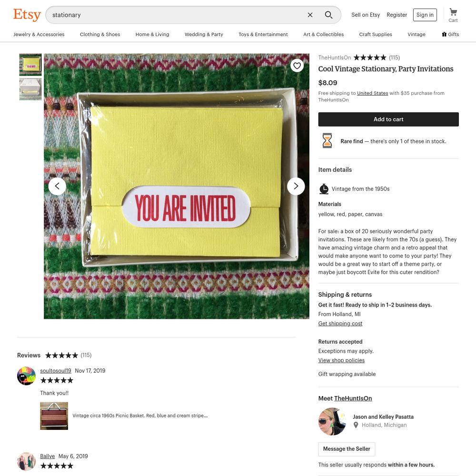Image resolution: width=476 pixels, height=476 pixels.
Task: Open reviewer soultosoul19's profile
Action: click(x=56, y=371)
